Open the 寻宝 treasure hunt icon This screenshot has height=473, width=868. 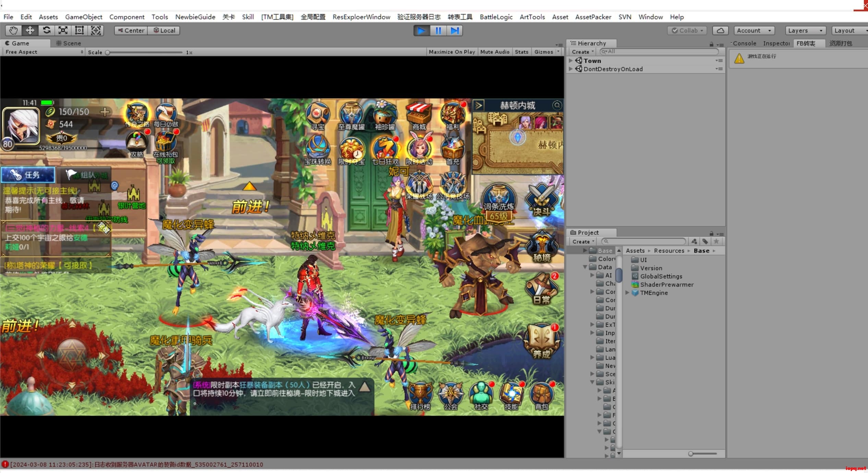(317, 117)
